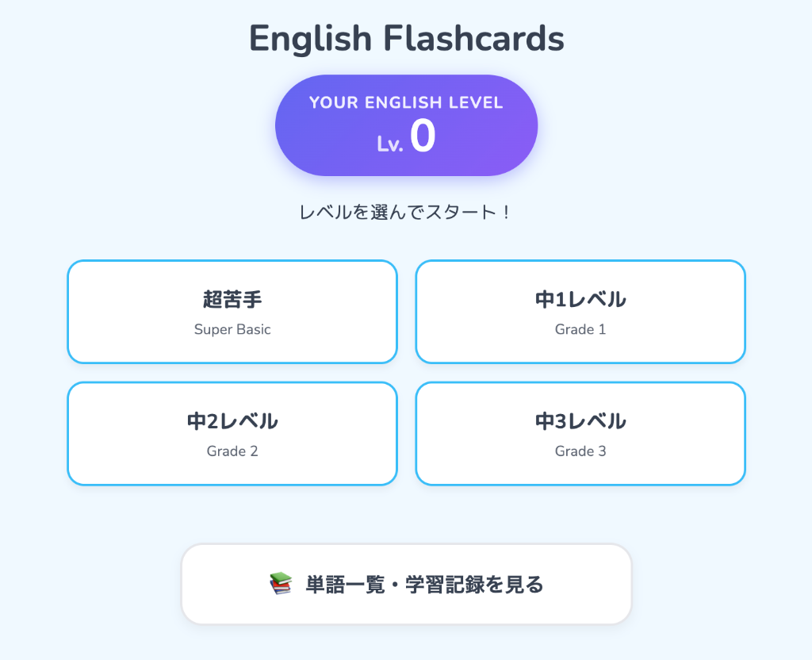812x660 pixels.
Task: Open 単語一覧・学習記録を見る (word list and records)
Action: tap(406, 583)
